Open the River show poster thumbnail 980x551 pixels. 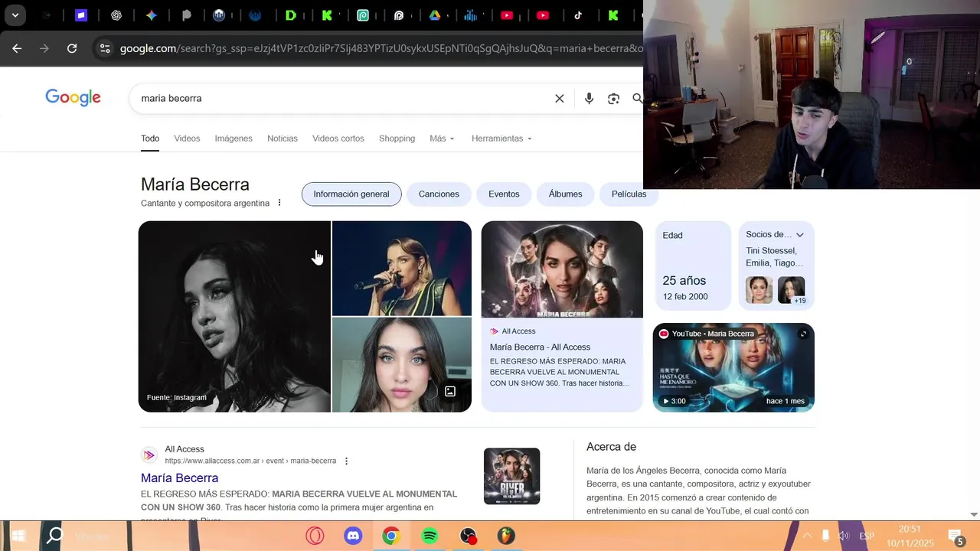click(x=511, y=476)
